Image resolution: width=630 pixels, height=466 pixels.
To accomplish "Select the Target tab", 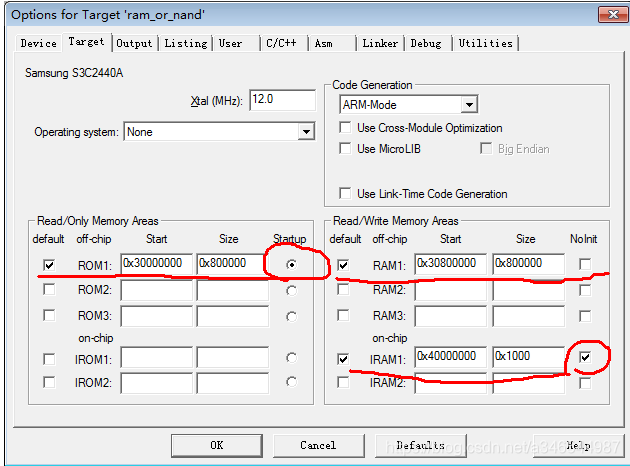I will pos(86,42).
